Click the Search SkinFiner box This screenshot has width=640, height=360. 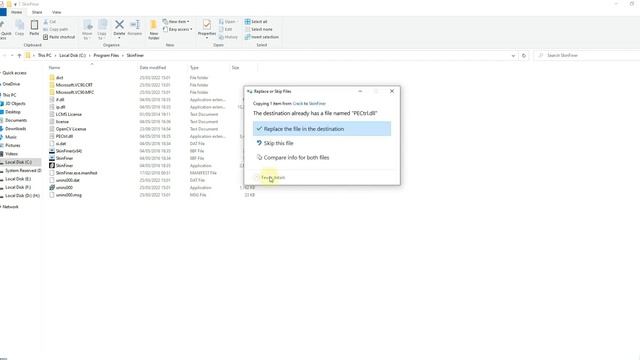click(588, 56)
